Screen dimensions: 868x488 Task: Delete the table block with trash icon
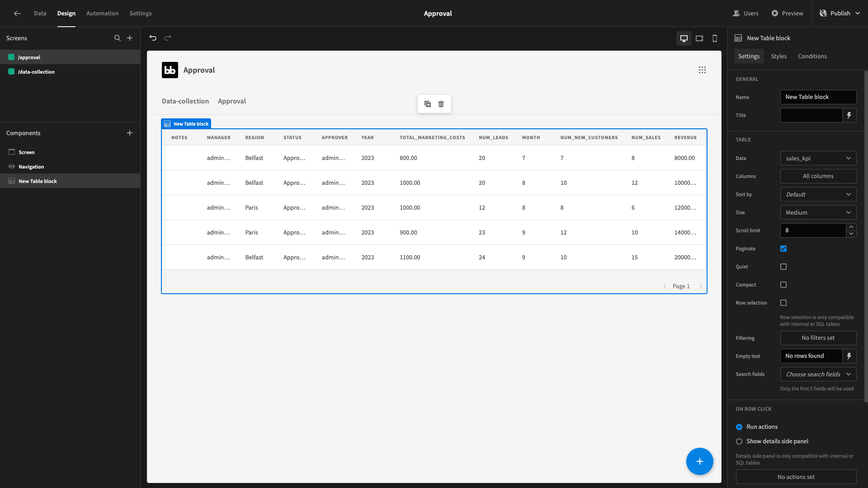tap(441, 104)
